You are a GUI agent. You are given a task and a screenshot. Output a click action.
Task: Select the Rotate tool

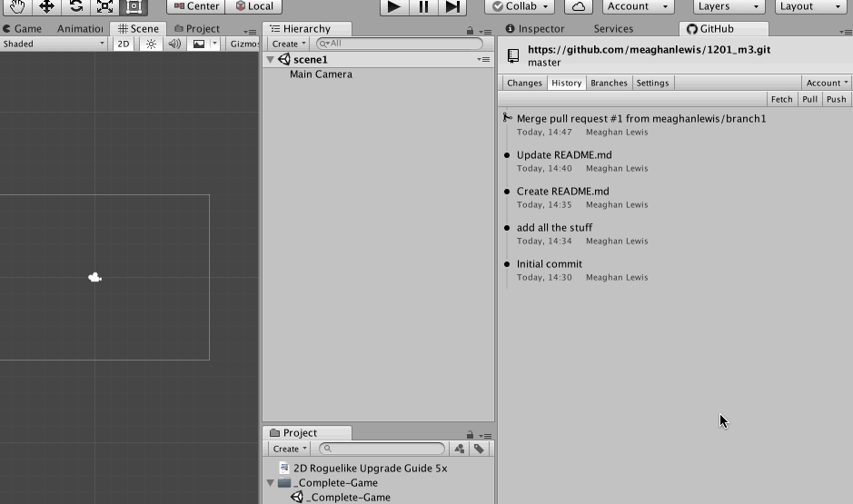[x=75, y=6]
